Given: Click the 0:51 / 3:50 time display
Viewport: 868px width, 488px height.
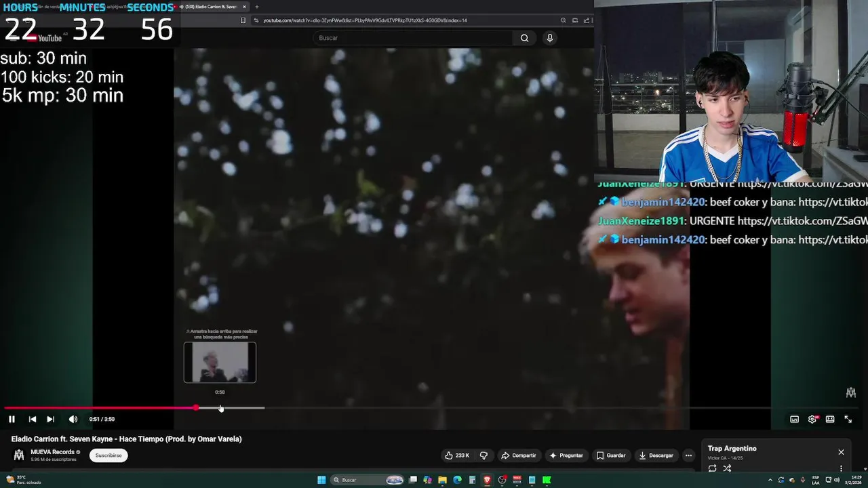Looking at the screenshot, I should [x=102, y=419].
